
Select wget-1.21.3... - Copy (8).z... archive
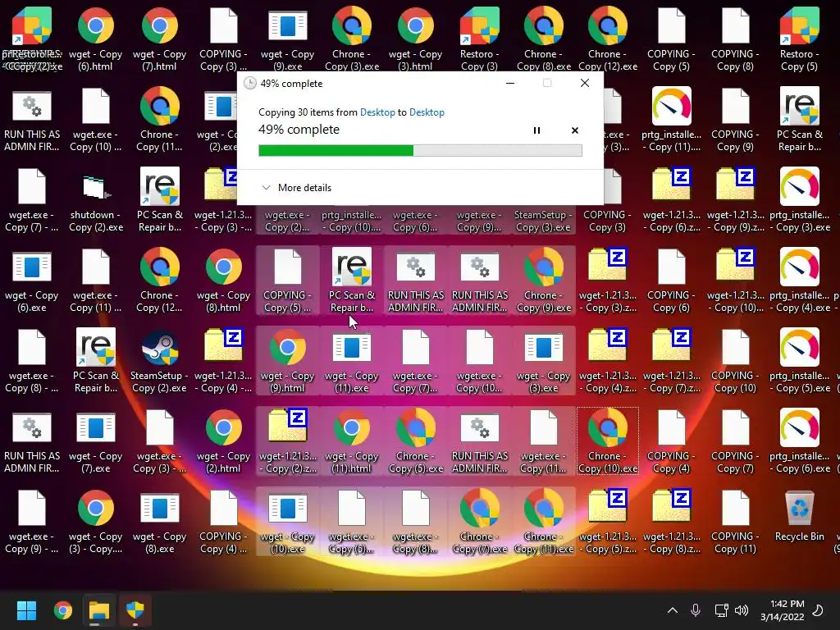(671, 521)
